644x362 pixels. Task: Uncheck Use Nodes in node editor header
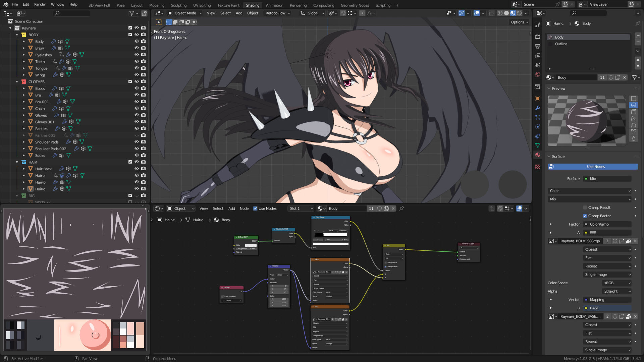tap(255, 208)
